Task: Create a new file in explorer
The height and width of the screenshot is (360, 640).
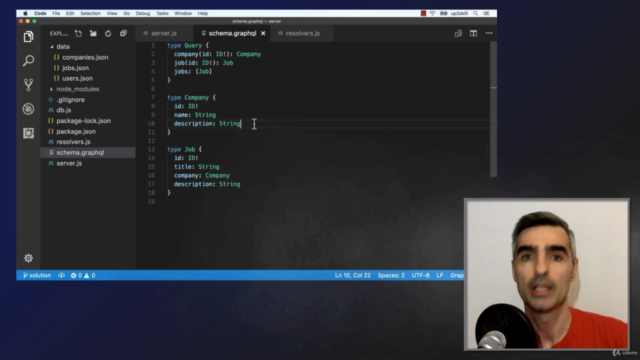Action: 78,33
